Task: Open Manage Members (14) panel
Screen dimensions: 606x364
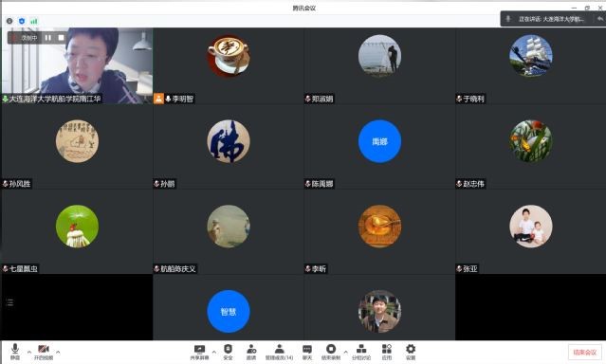Action: click(x=279, y=352)
